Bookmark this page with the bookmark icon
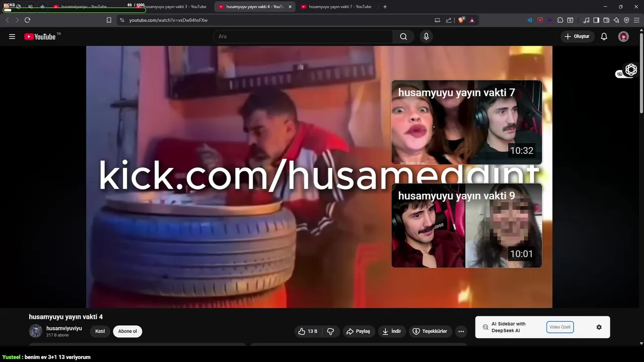 (109, 20)
